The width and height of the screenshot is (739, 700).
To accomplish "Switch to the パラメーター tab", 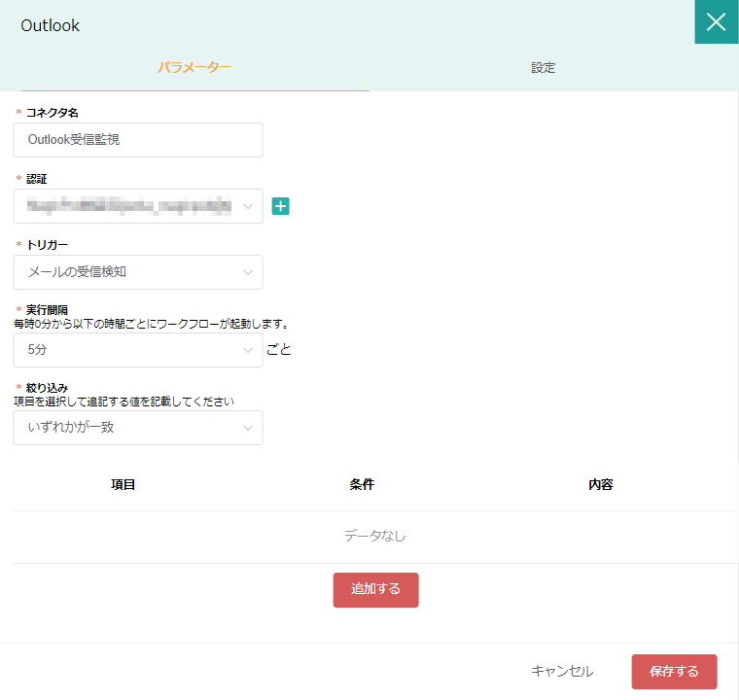I will 194,68.
